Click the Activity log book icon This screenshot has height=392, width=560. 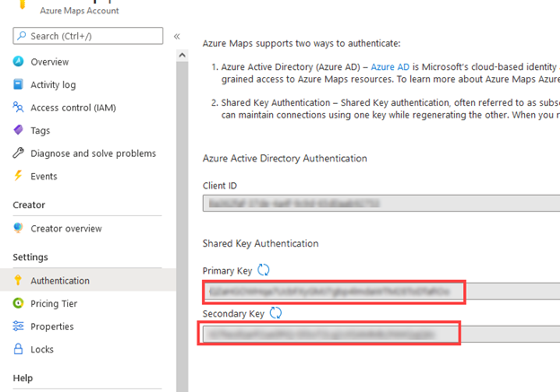point(18,84)
